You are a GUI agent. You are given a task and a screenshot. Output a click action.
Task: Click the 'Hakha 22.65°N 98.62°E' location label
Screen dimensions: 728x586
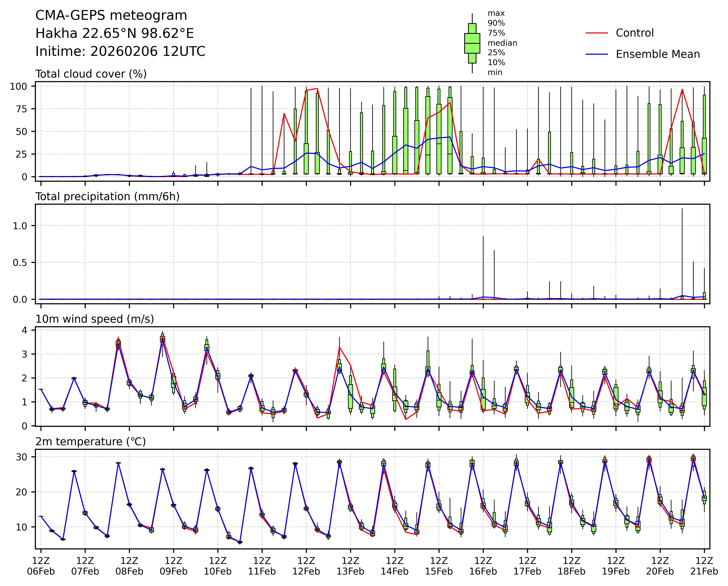click(x=114, y=33)
